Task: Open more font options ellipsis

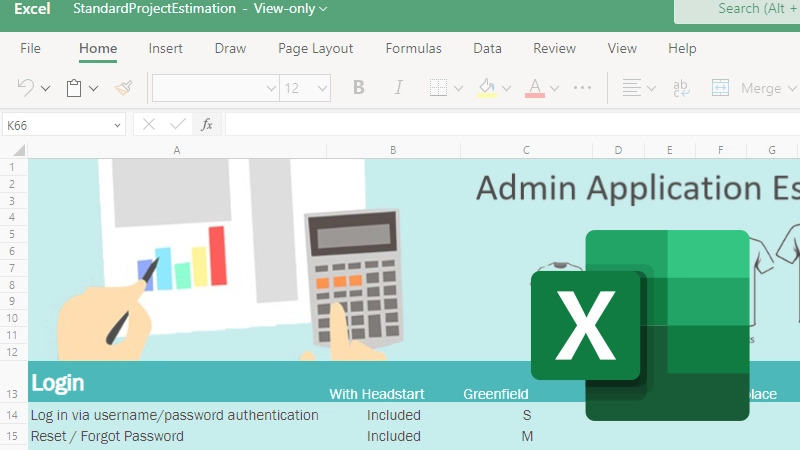Action: pos(582,88)
